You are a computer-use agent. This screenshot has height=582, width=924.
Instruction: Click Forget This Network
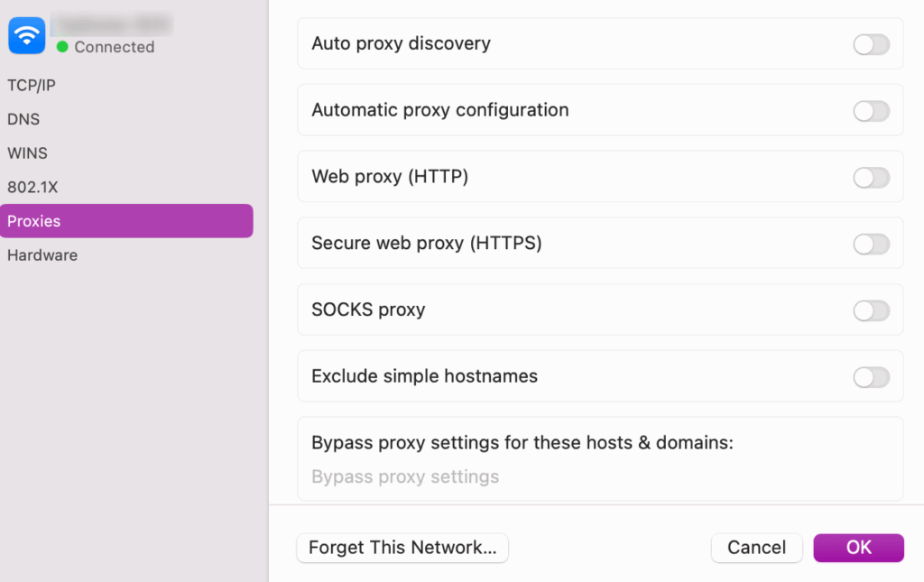(402, 548)
